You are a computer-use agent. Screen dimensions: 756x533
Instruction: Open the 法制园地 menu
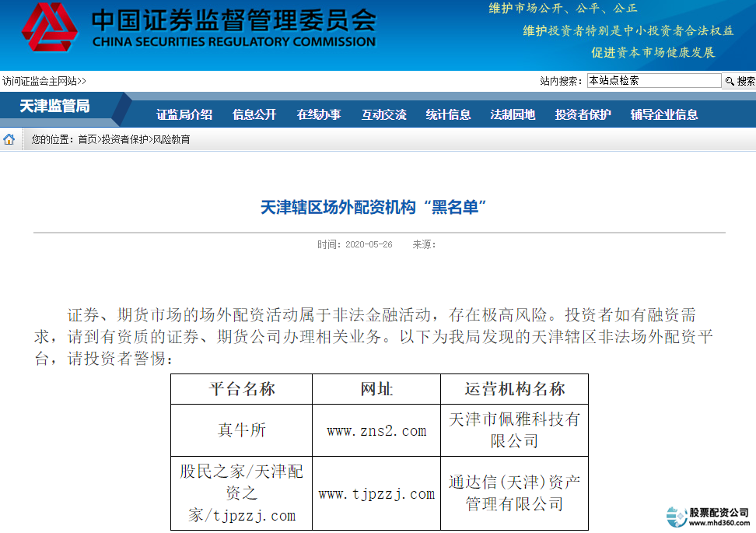[x=513, y=114]
